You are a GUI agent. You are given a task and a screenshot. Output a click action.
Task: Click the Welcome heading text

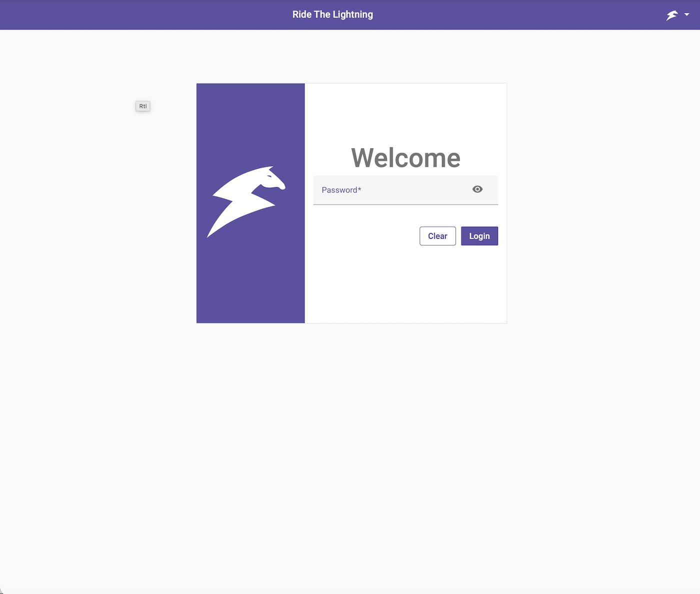click(x=405, y=158)
